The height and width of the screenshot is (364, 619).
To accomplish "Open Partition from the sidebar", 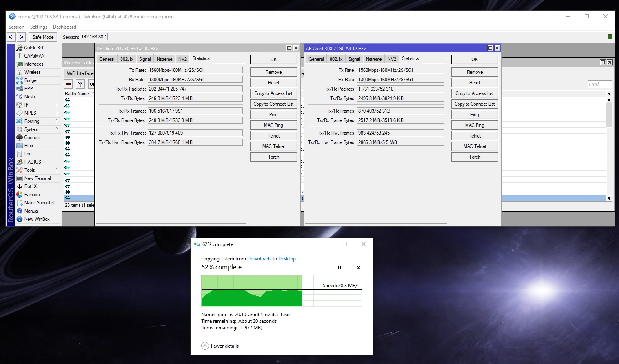I will tap(32, 195).
